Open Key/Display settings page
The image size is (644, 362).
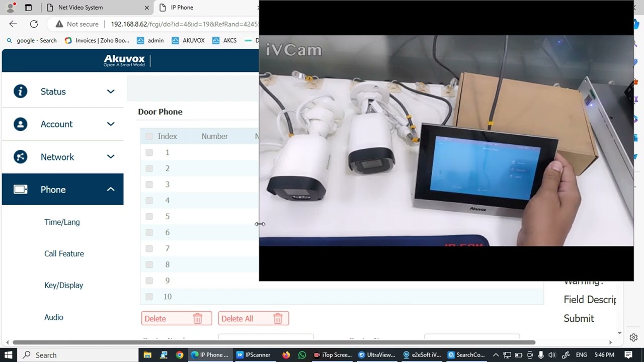(63, 286)
